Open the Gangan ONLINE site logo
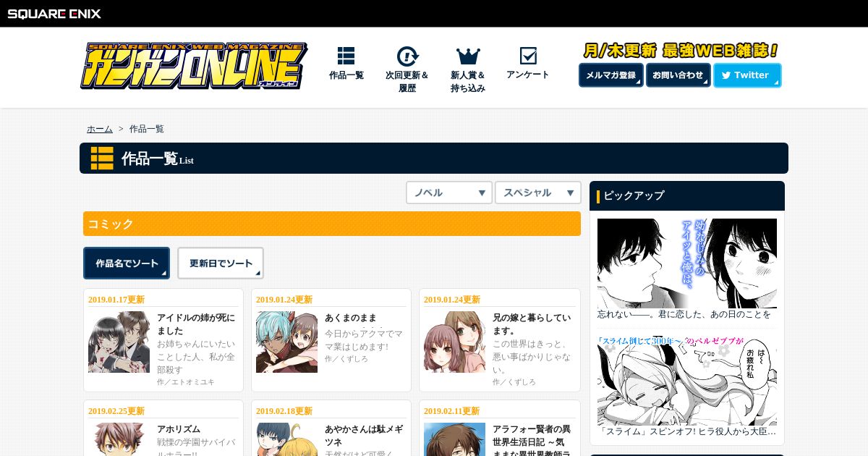 194,66
